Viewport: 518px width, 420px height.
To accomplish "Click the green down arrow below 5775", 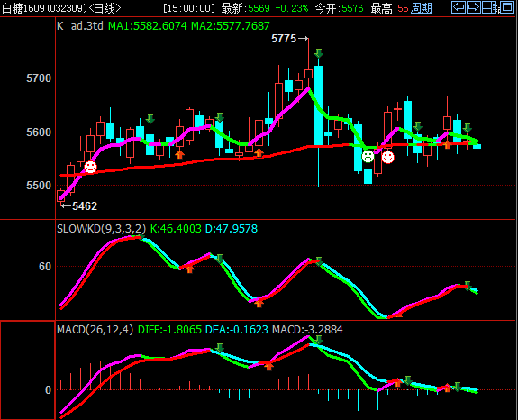I will [319, 53].
